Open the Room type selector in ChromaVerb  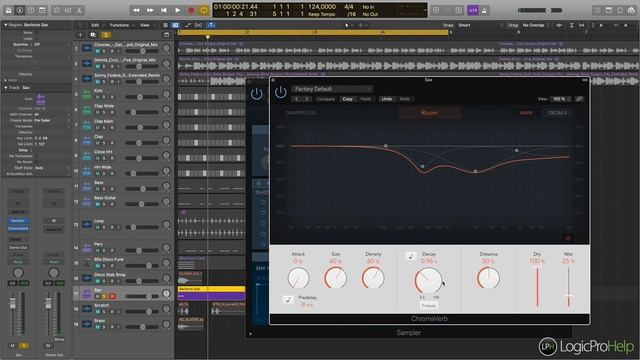click(429, 113)
